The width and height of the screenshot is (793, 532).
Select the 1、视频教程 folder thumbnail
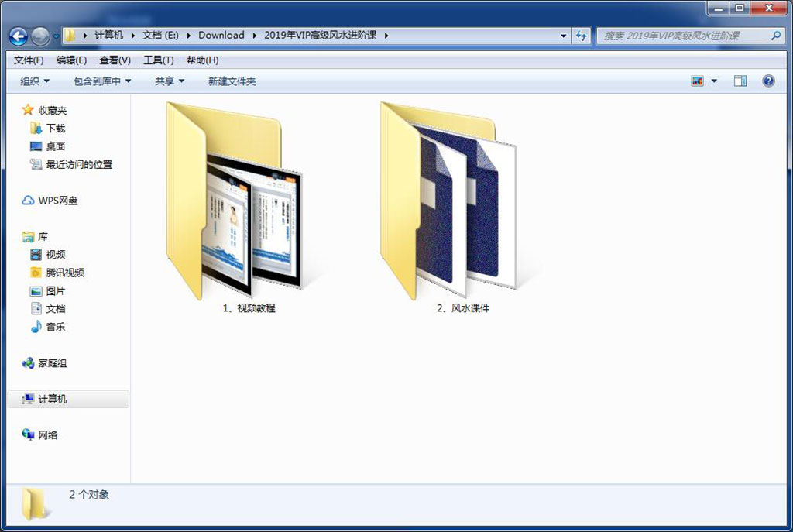tap(234, 201)
